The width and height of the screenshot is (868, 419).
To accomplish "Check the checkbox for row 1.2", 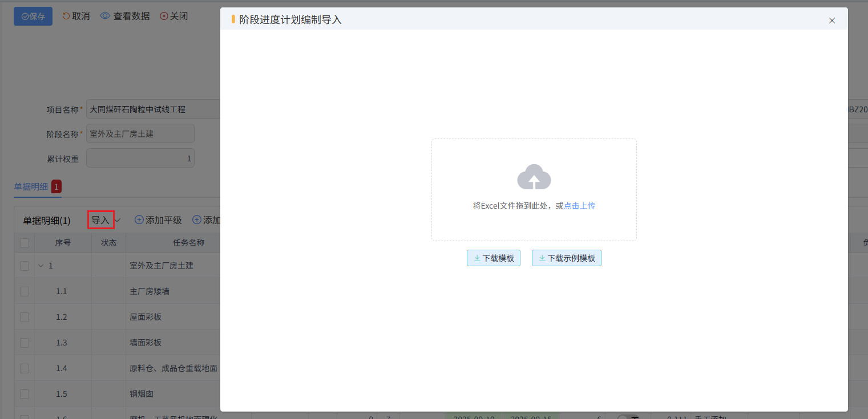I will [x=25, y=317].
